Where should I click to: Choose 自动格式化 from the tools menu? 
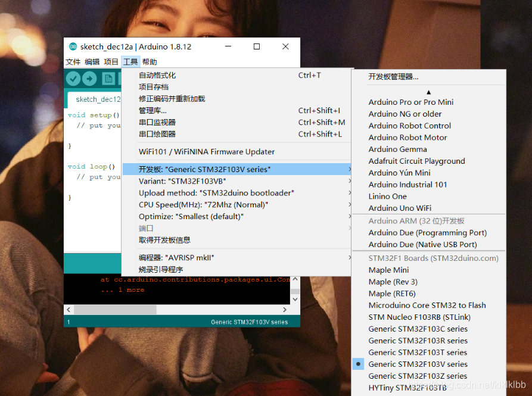(x=237, y=75)
